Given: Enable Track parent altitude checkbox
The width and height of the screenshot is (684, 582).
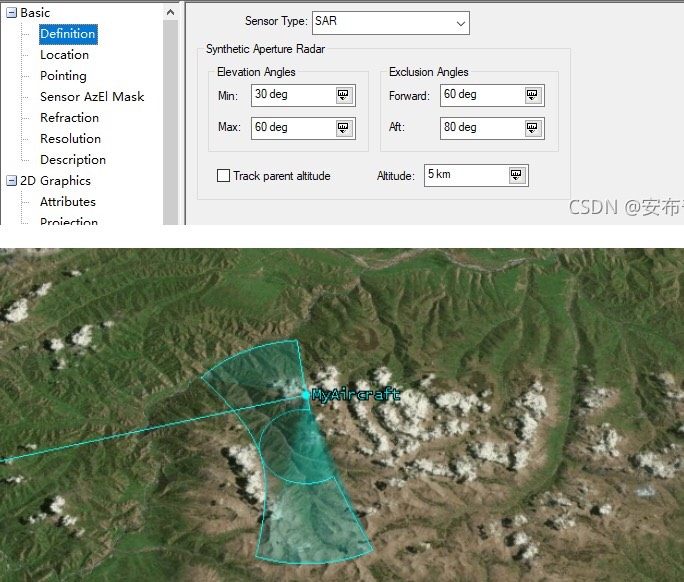Looking at the screenshot, I should [x=223, y=175].
